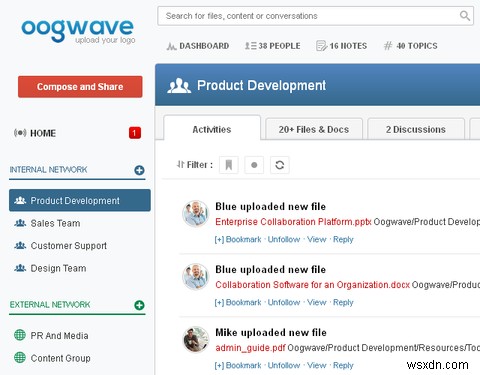480x375 pixels.
Task: Go to HOME in the sidebar
Action: pyautogui.click(x=43, y=133)
